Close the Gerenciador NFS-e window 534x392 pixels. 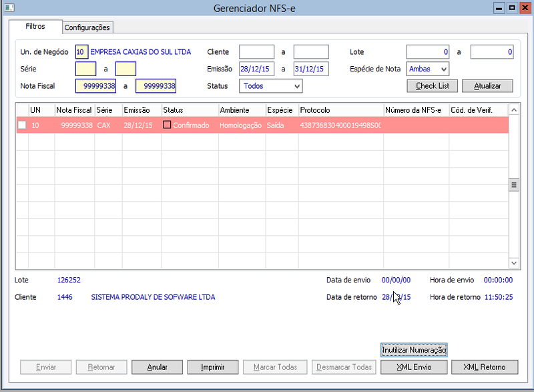click(x=525, y=8)
